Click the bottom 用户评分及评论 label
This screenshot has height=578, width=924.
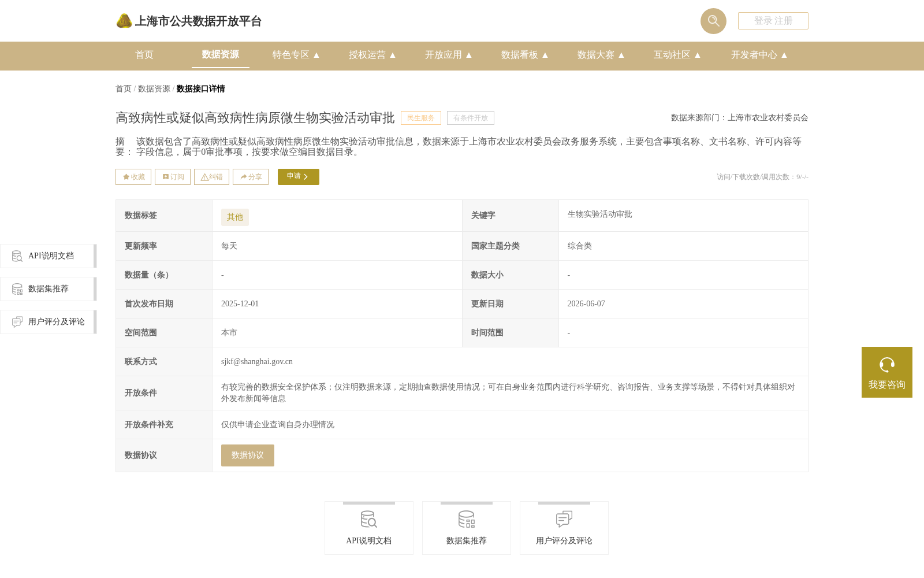pyautogui.click(x=564, y=541)
